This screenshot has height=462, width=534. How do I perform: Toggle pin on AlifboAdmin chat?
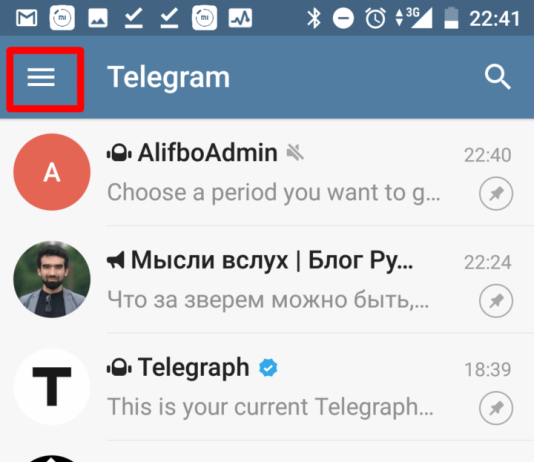pyautogui.click(x=496, y=193)
